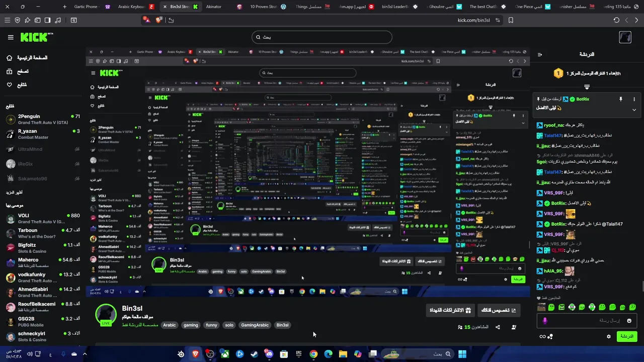Unpin the pinned chat message icon
This screenshot has height=362, width=644.
(x=621, y=100)
